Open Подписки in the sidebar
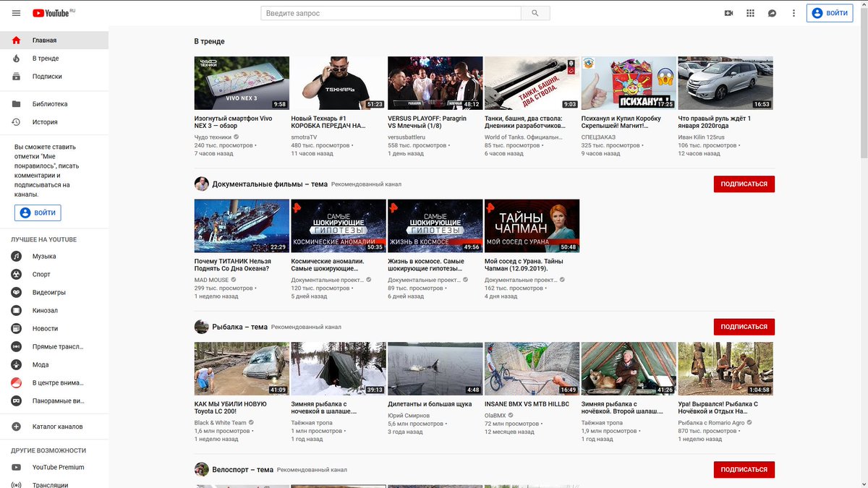The image size is (868, 488). 54,77
